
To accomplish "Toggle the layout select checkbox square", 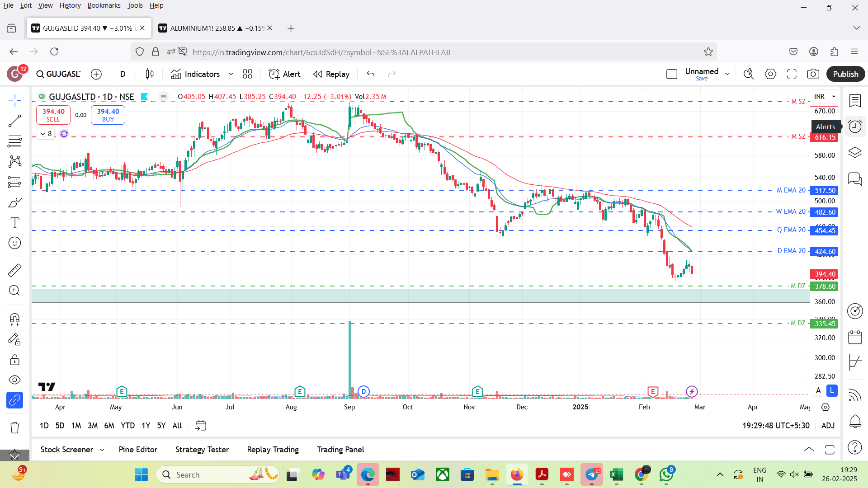I will pyautogui.click(x=672, y=74).
